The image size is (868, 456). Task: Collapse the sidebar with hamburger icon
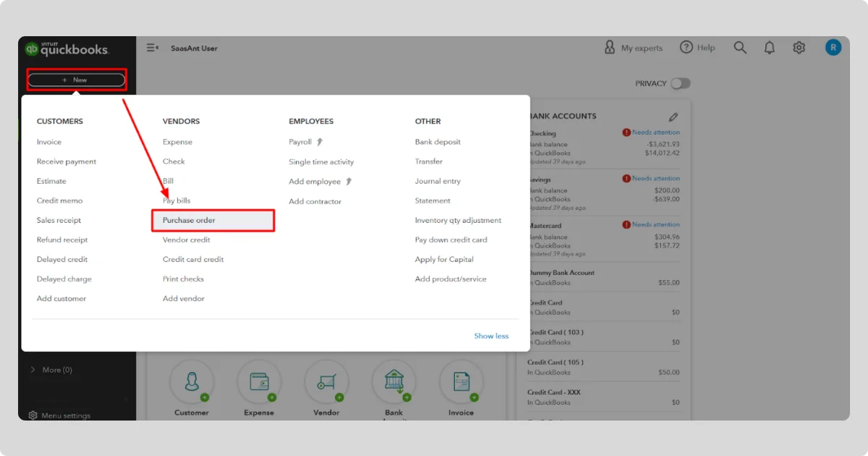point(153,48)
